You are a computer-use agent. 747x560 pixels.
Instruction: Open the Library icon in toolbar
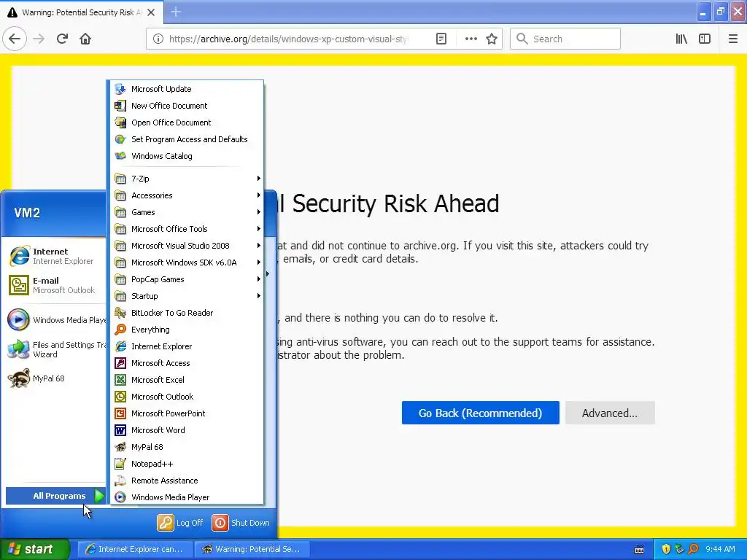click(681, 39)
